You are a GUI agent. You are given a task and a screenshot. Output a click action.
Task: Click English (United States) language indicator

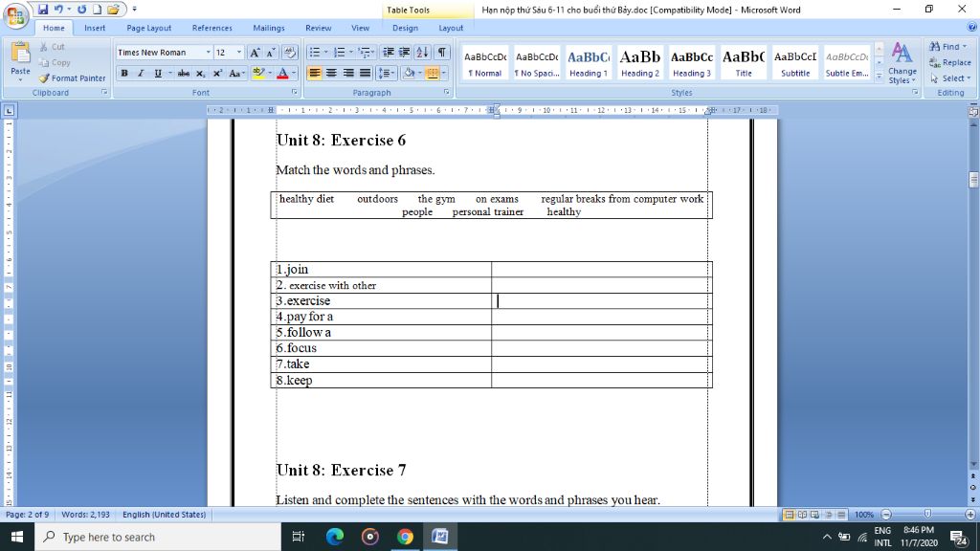tap(165, 515)
